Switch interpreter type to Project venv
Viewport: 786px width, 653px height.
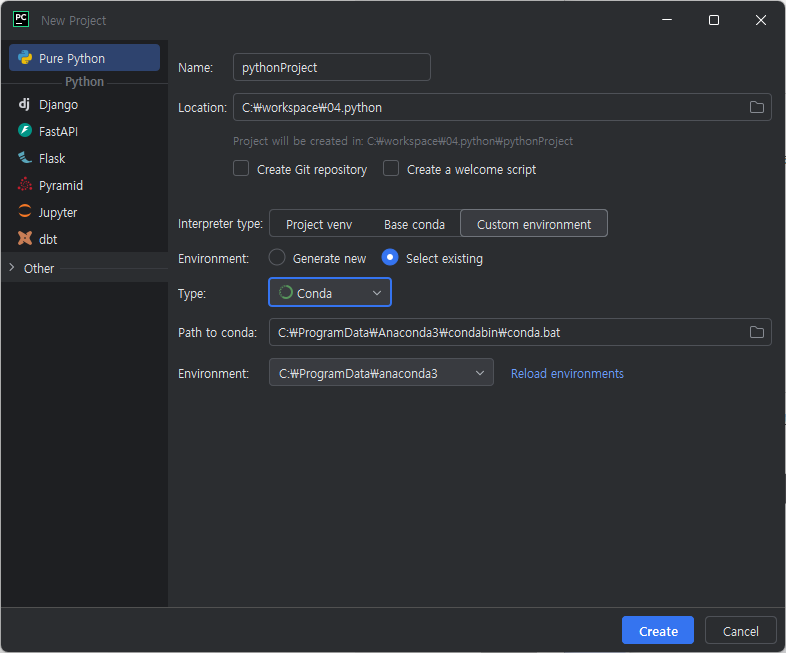point(319,224)
